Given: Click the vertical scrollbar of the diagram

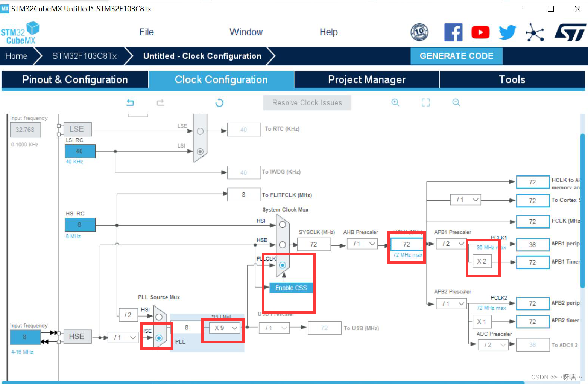Looking at the screenshot, I should coord(583,211).
